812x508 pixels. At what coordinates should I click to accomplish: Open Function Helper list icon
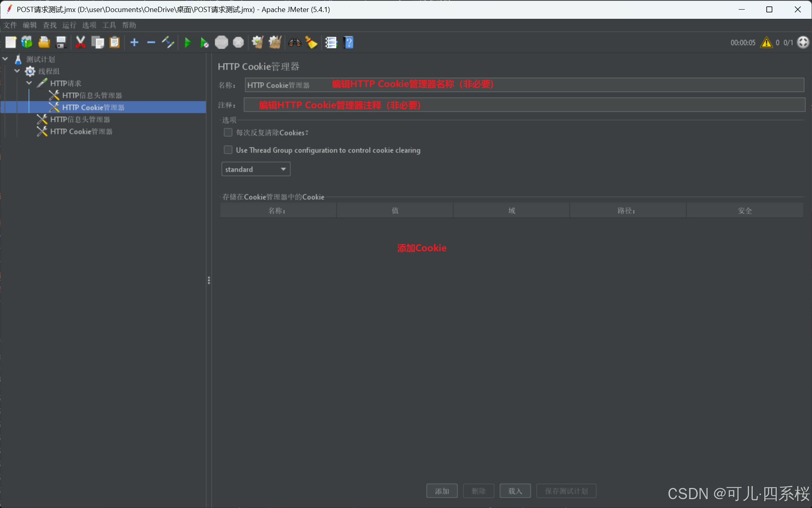331,42
